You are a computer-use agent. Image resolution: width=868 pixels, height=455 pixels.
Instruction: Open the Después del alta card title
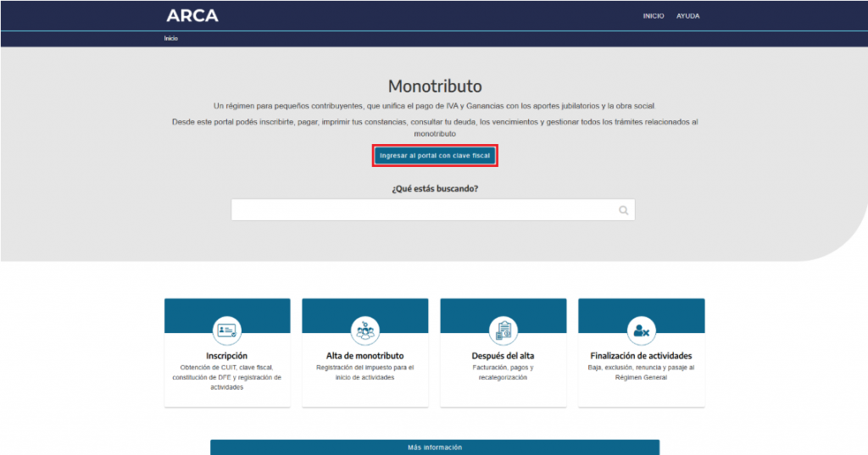pyautogui.click(x=503, y=356)
